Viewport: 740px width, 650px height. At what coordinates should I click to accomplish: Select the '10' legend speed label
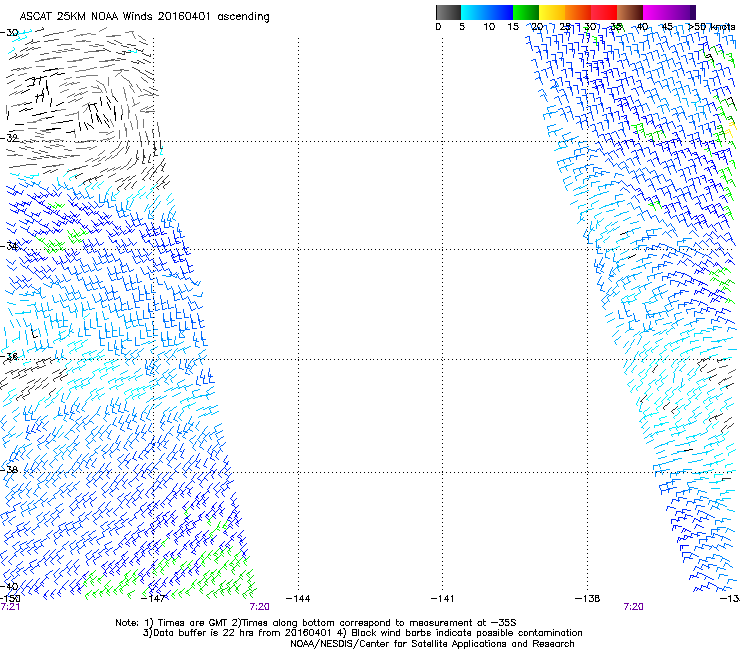(x=489, y=27)
